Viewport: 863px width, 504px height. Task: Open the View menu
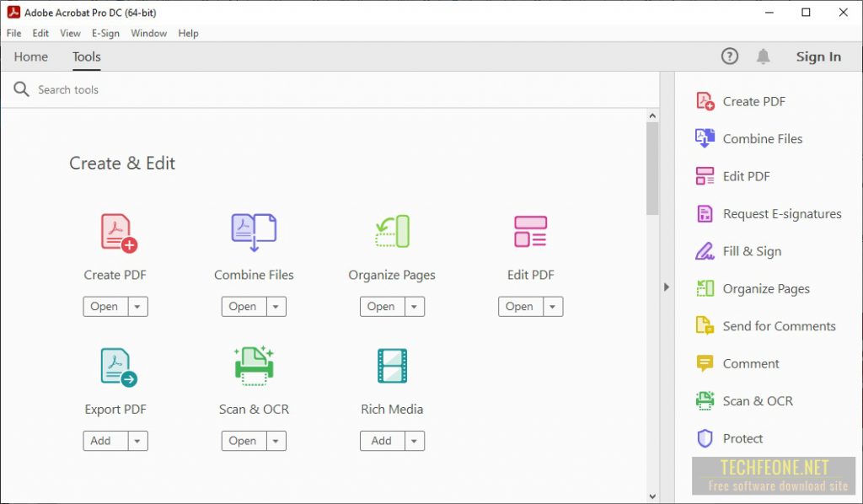click(x=71, y=33)
